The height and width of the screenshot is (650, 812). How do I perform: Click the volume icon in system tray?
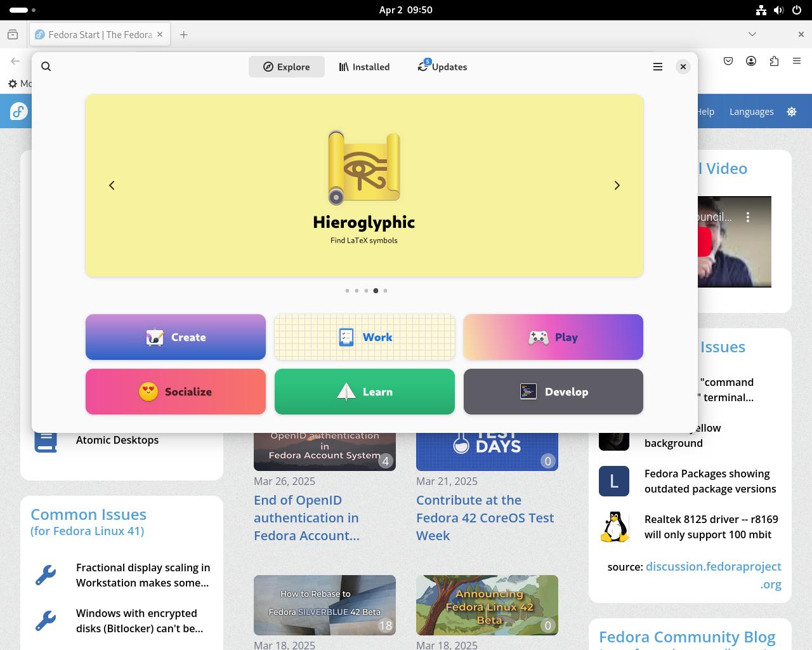(x=779, y=10)
